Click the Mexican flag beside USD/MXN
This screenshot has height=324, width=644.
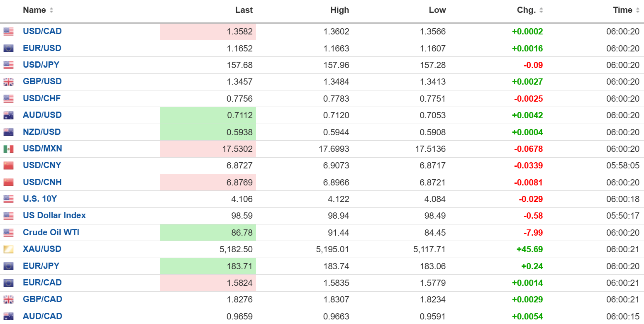pyautogui.click(x=8, y=149)
